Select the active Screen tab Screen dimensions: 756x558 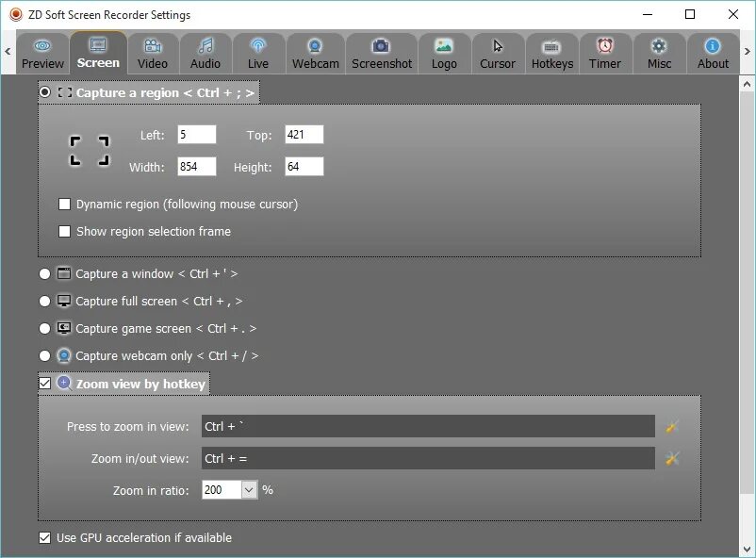coord(98,53)
